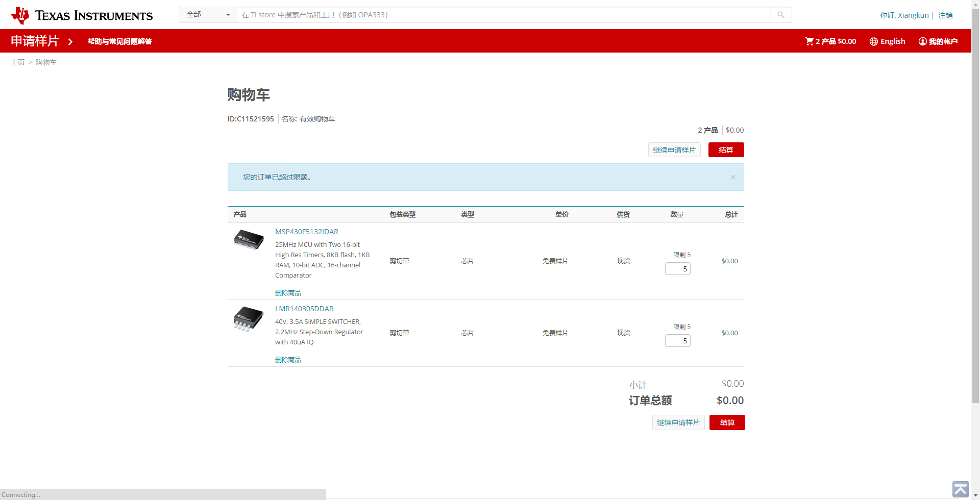The image size is (980, 500).
Task: Click the LMR14030SDDAR chip thumbnail
Action: 249,319
